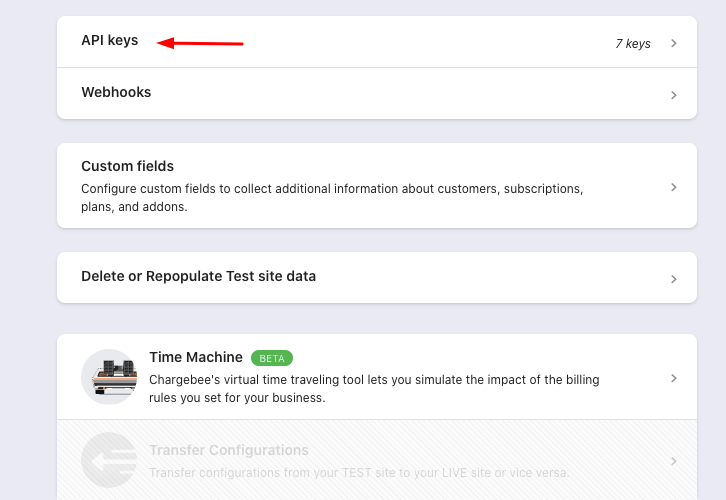Image resolution: width=726 pixels, height=500 pixels.
Task: Open Transfer Configurations heading
Action: (x=228, y=450)
